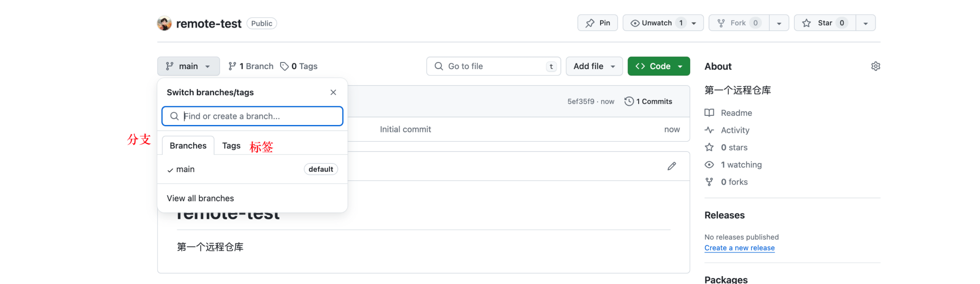This screenshot has height=284, width=980.
Task: Open 0 Tags link with tag icon
Action: click(299, 66)
